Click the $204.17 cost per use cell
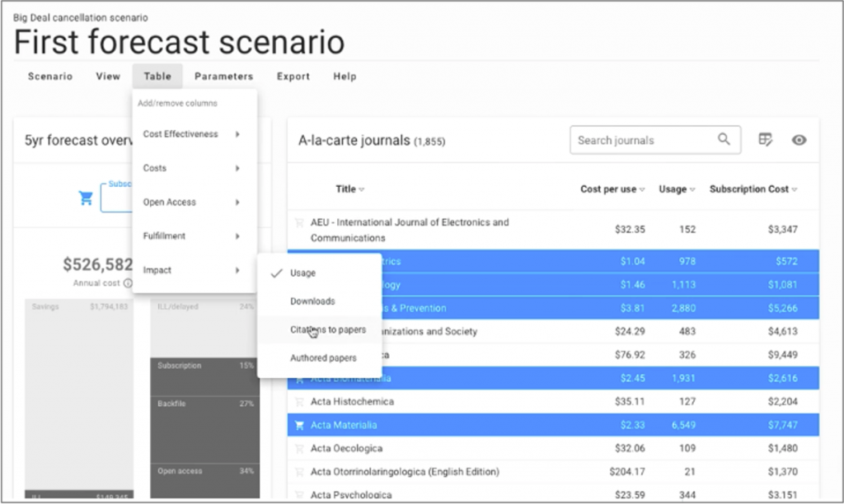Image resolution: width=844 pixels, height=504 pixels. 627,472
